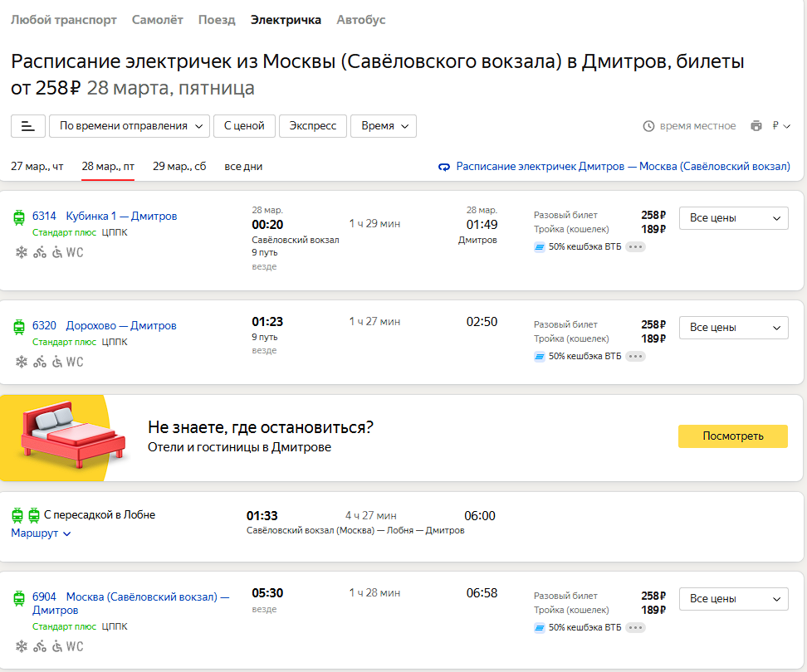Click the green train icon for 6314
Screen dimensions: 807x672
19,217
